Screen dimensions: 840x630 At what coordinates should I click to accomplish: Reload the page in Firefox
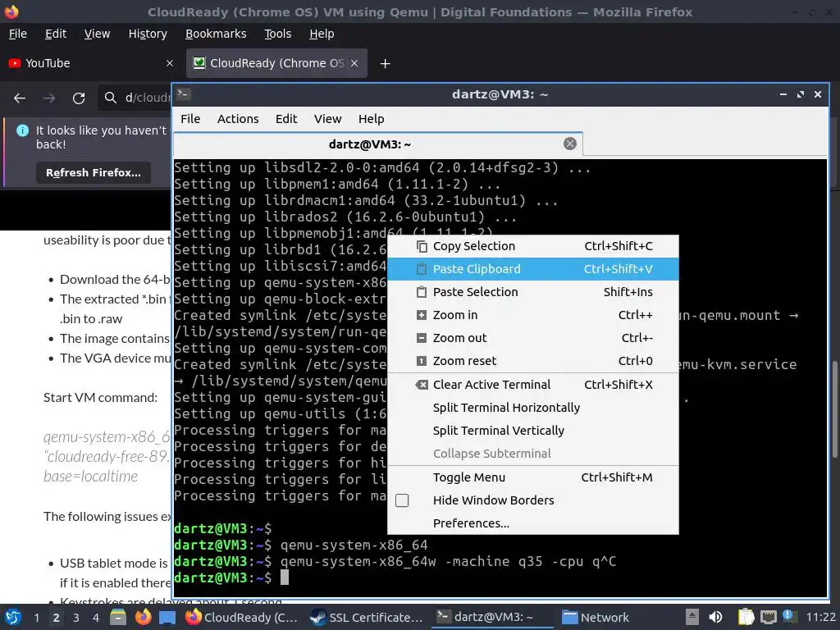tap(79, 98)
